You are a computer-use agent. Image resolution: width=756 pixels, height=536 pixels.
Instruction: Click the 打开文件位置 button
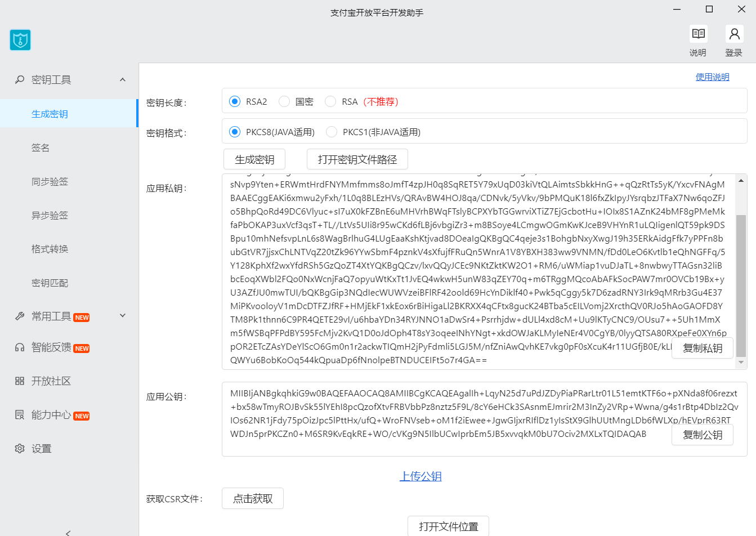point(449,526)
